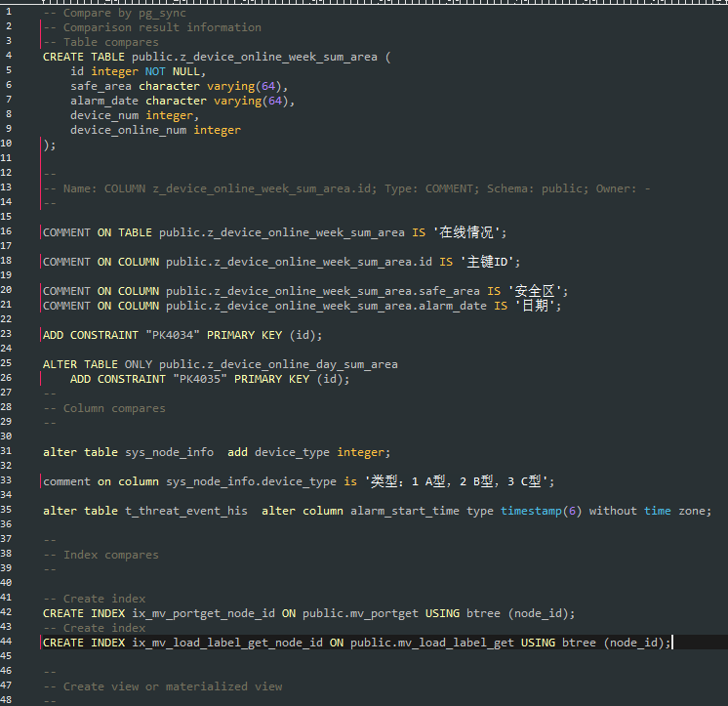Click the closing ');' on line 10
Viewport: 728px width, 706px height.
[x=50, y=145]
